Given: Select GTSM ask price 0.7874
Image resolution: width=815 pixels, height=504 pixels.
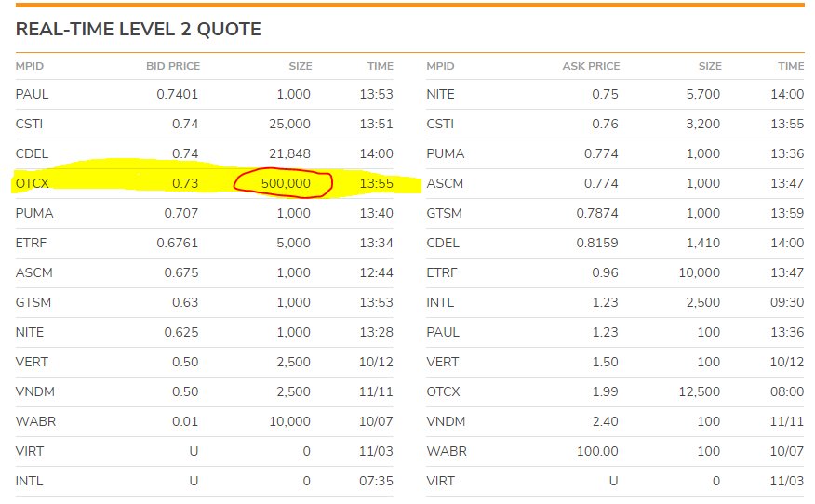Looking at the screenshot, I should point(597,213).
